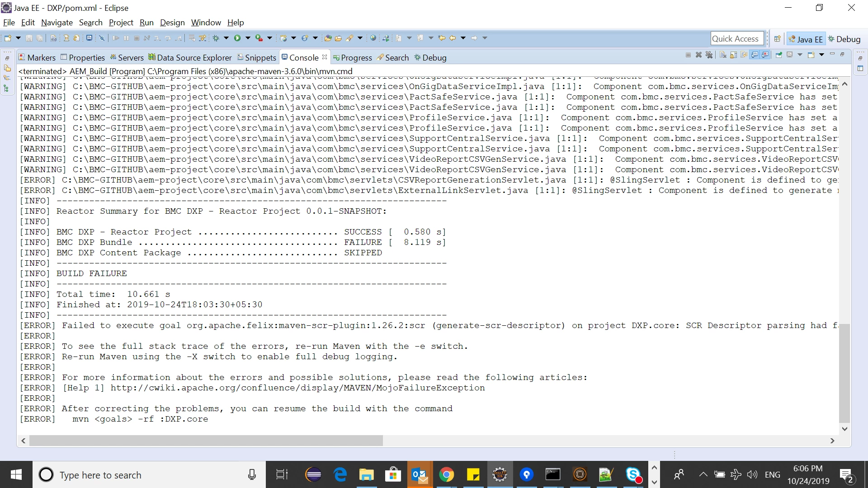Clear the console output
Image resolution: width=868 pixels, height=488 pixels.
click(x=723, y=55)
